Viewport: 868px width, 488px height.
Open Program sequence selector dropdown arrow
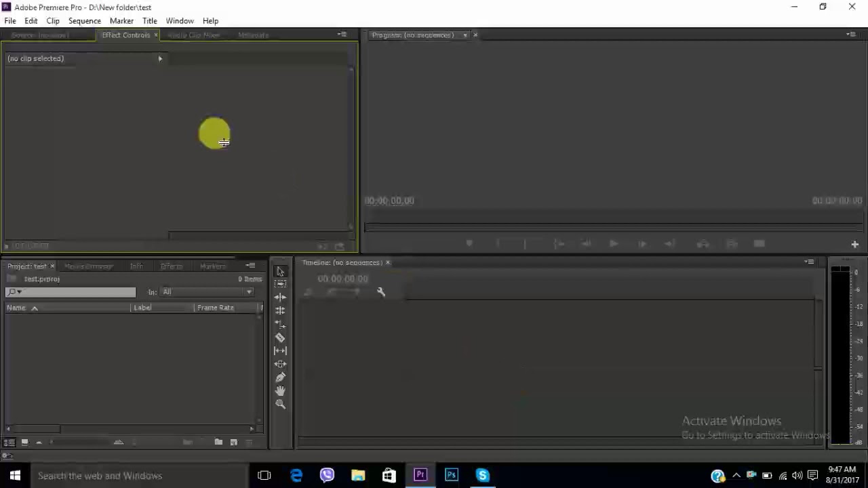point(465,35)
